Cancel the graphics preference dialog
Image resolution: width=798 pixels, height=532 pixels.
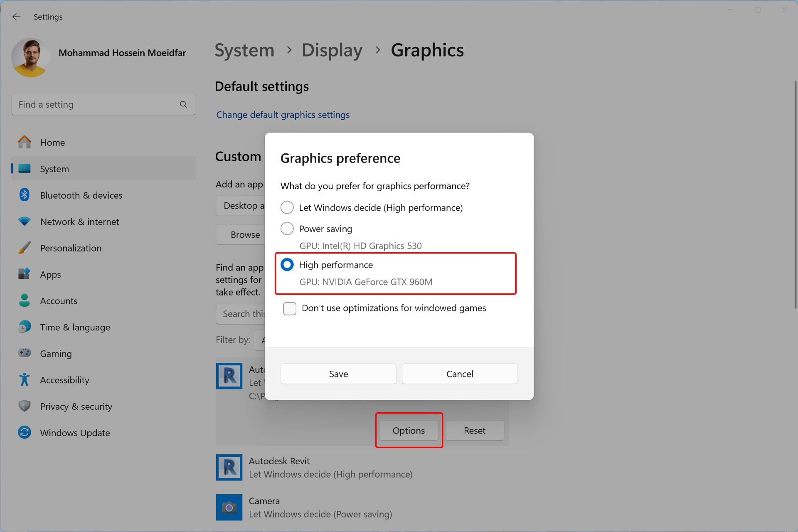[x=460, y=374]
